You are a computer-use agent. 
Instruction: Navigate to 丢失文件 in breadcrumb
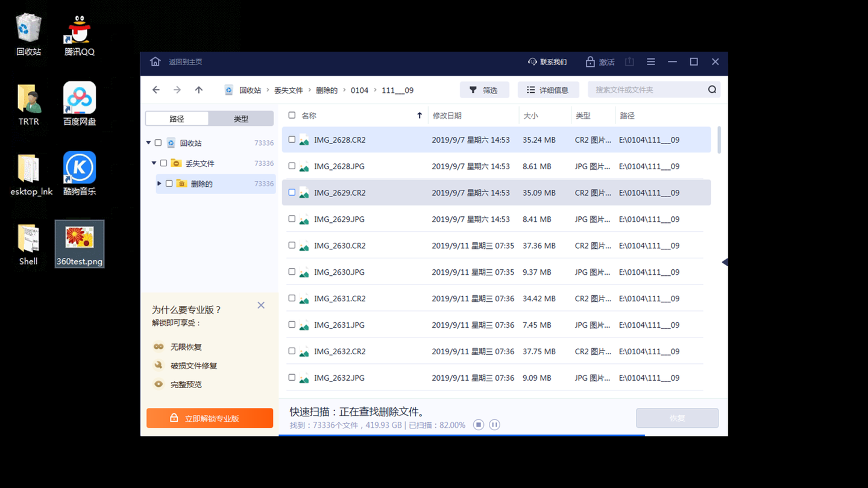pos(289,90)
